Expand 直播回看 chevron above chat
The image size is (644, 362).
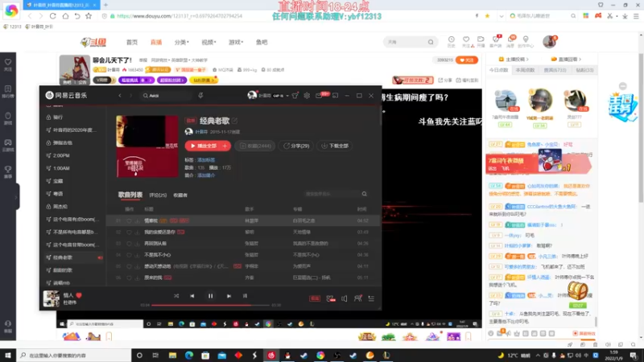(580, 60)
